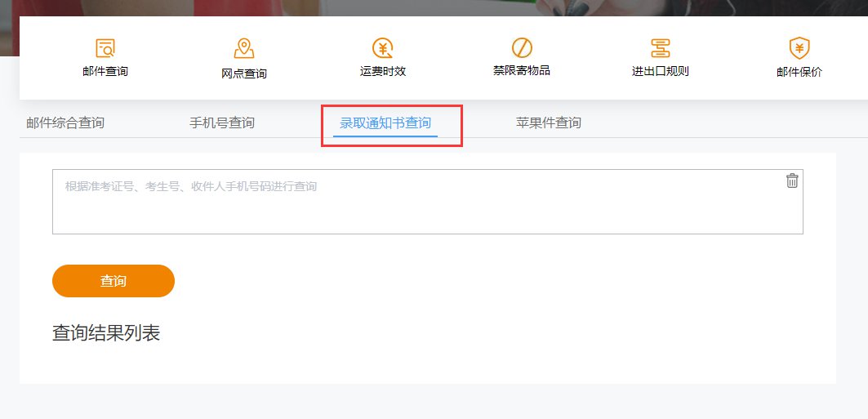Click the 邮件查询 text label

105,71
